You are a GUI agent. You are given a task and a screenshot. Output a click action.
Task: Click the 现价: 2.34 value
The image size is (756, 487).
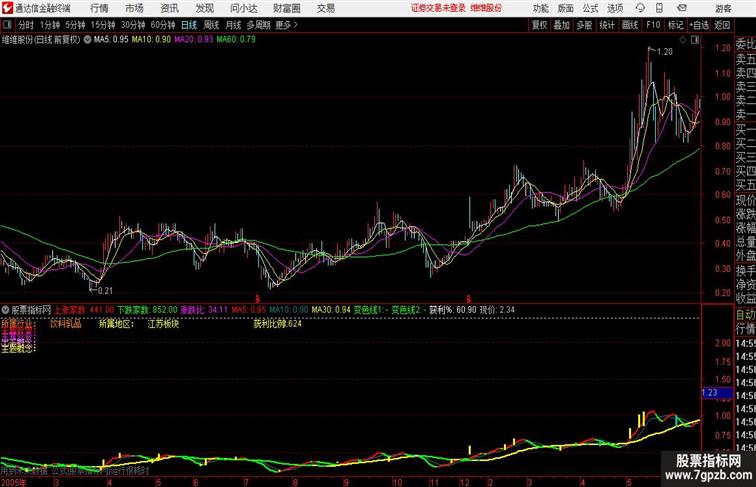(497, 310)
